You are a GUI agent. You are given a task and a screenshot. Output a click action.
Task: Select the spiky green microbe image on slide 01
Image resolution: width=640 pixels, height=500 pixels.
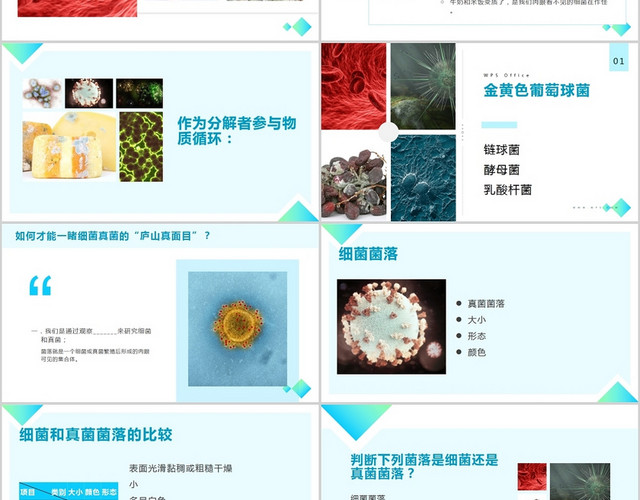tap(423, 87)
